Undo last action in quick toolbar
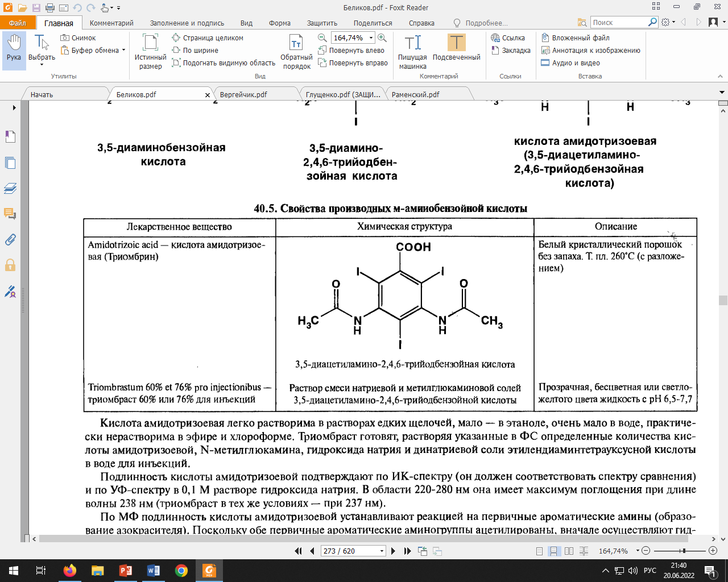This screenshot has width=728, height=582. coord(77,8)
